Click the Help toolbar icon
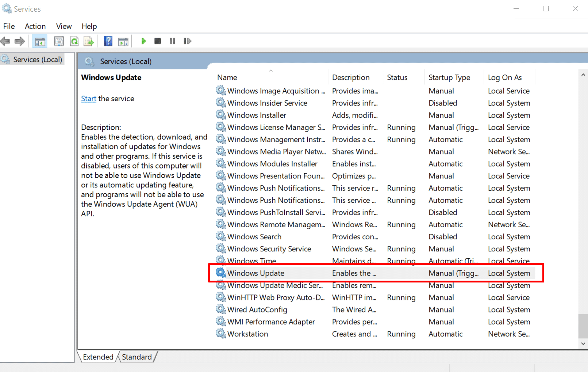This screenshot has width=588, height=372. click(x=108, y=41)
